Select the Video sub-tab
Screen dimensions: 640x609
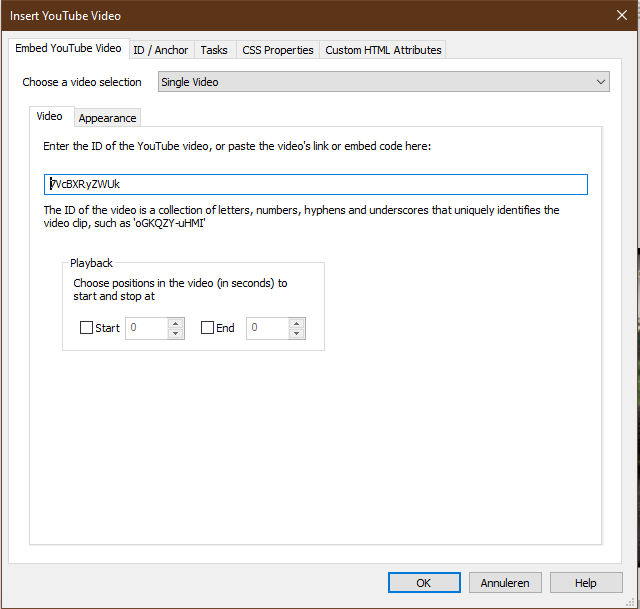pyautogui.click(x=50, y=116)
